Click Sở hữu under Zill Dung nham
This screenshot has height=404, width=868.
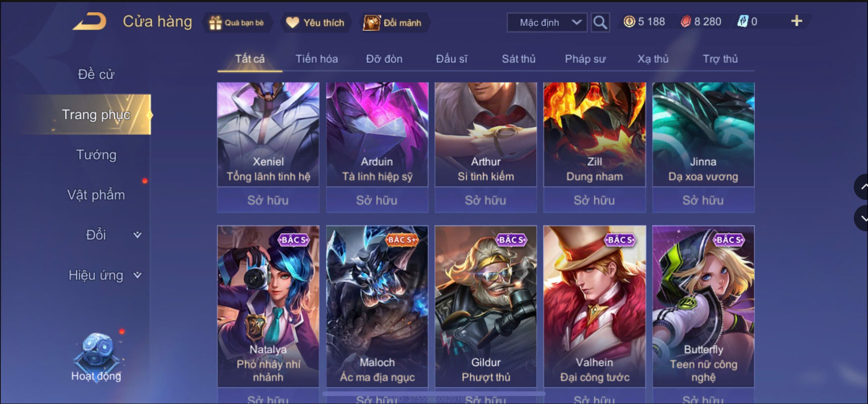(x=594, y=200)
